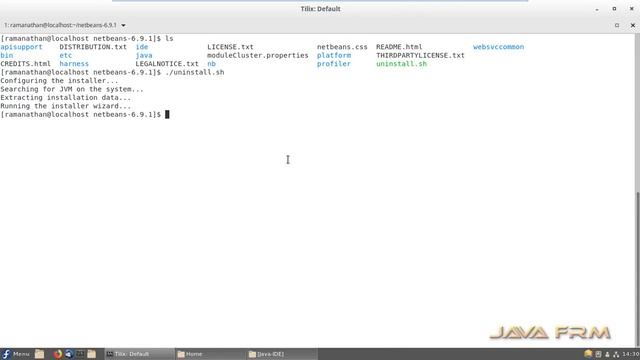
Task: Switch to Tilix: Default taskbar window
Action: tap(139, 354)
